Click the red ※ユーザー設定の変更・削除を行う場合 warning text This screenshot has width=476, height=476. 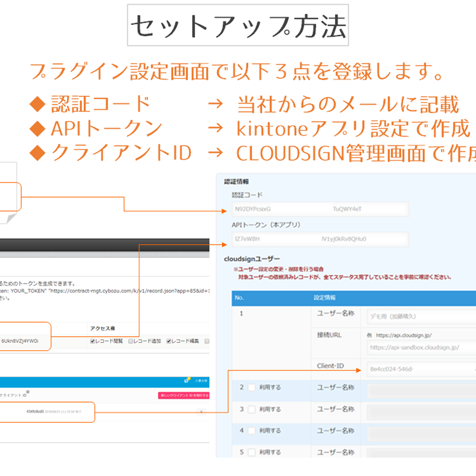(x=278, y=269)
